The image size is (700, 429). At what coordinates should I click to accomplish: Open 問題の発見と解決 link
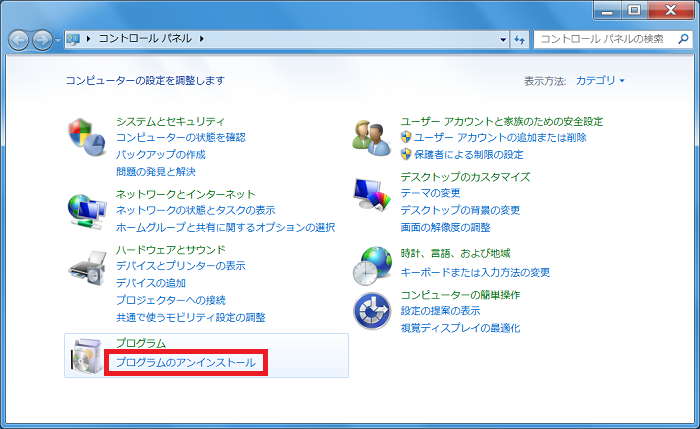click(156, 171)
